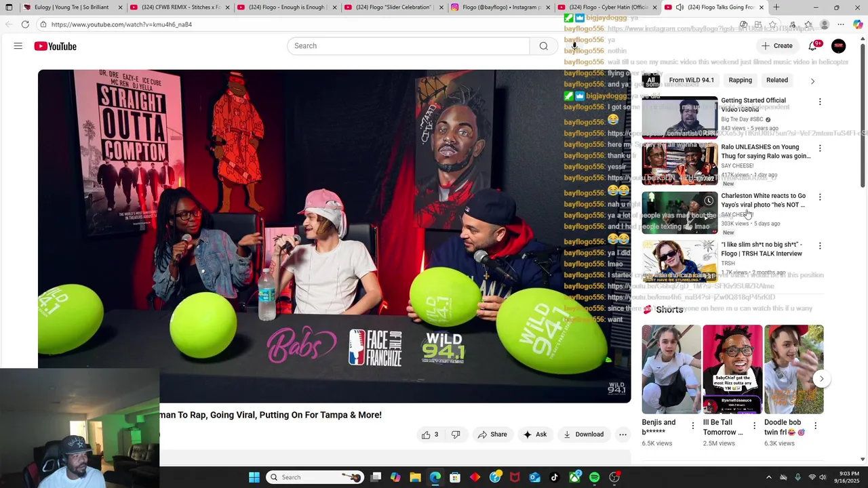This screenshot has width=868, height=488.
Task: Like the video with thumbs up
Action: pyautogui.click(x=430, y=434)
